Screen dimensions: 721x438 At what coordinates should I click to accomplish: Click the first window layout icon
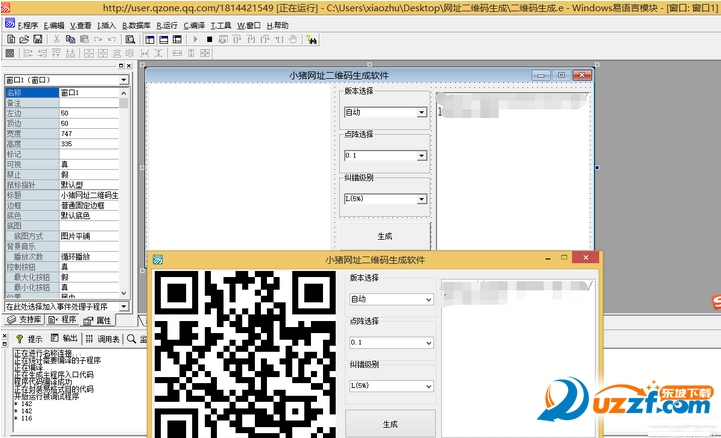coord(150,40)
